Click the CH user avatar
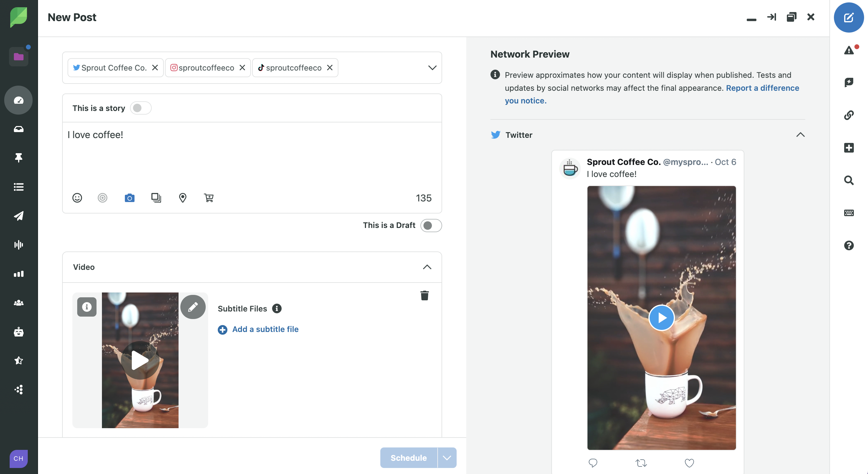Viewport: 868px width, 474px height. (x=18, y=459)
